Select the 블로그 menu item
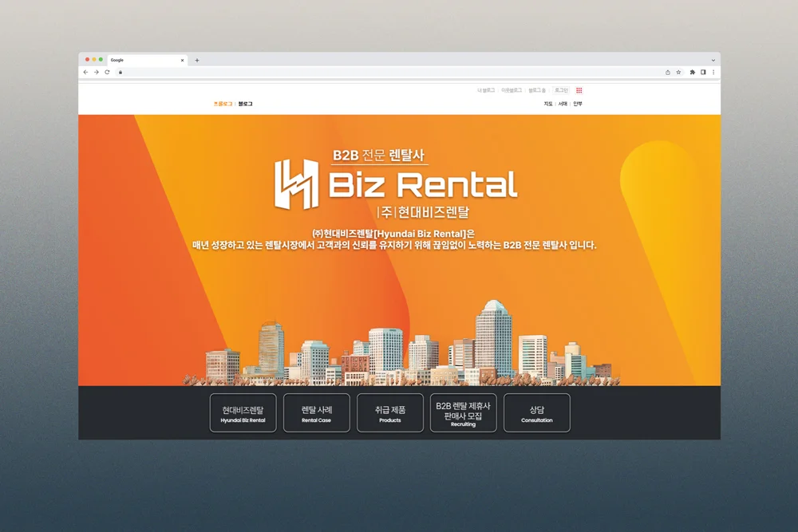 (x=245, y=104)
